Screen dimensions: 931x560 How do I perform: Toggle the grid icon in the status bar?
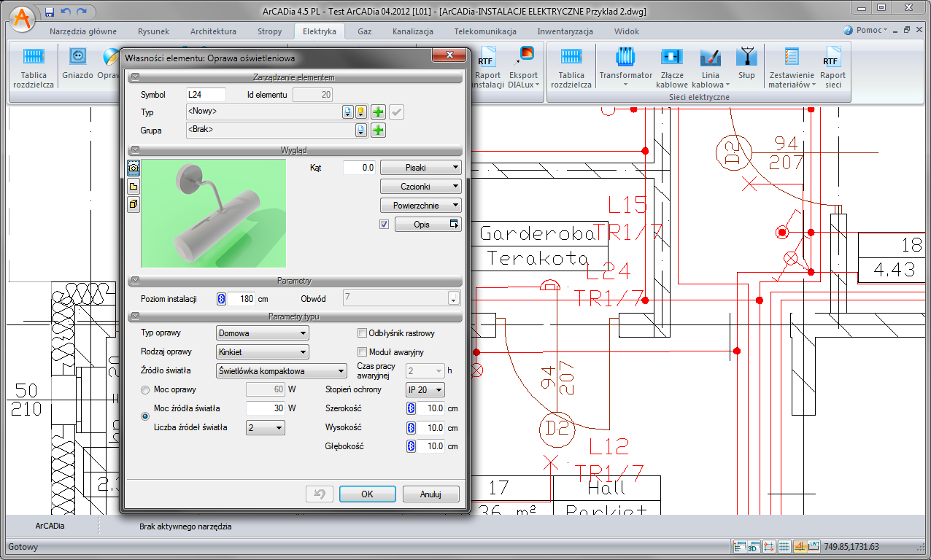(784, 547)
